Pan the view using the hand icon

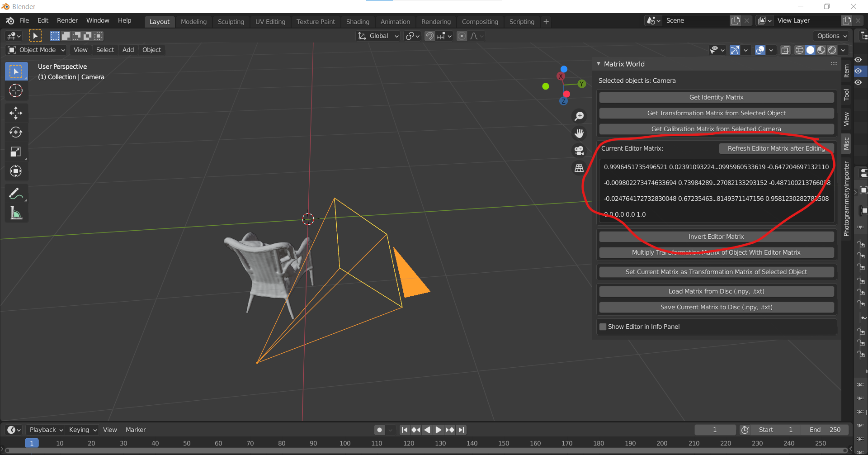click(579, 133)
